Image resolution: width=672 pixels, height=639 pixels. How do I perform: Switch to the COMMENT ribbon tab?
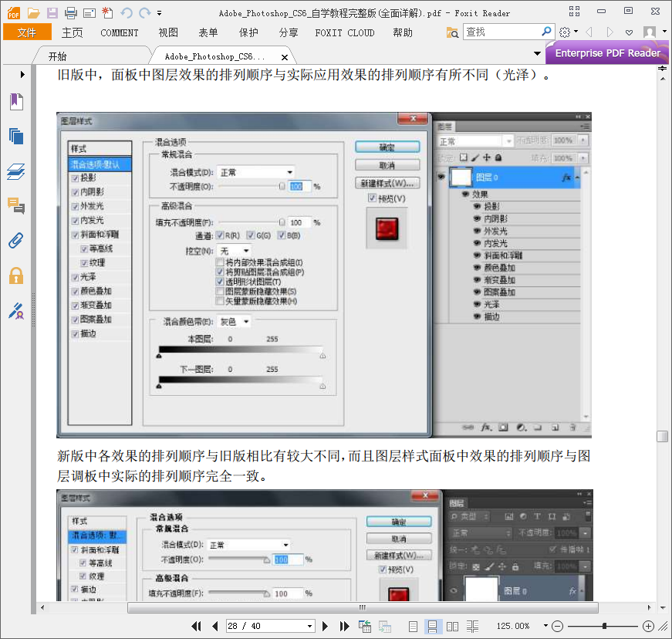point(119,33)
